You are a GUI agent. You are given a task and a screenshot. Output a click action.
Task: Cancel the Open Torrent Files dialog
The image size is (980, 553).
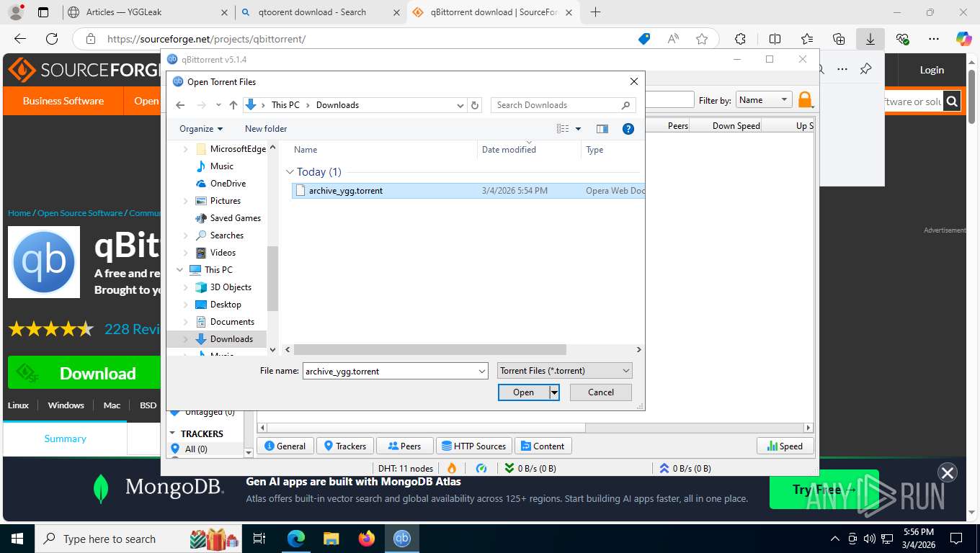(x=601, y=392)
